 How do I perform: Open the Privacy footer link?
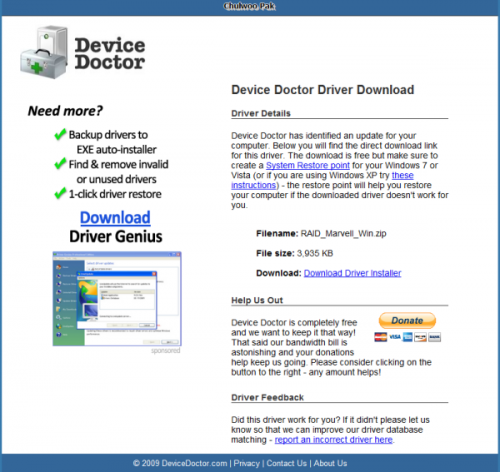point(246,463)
